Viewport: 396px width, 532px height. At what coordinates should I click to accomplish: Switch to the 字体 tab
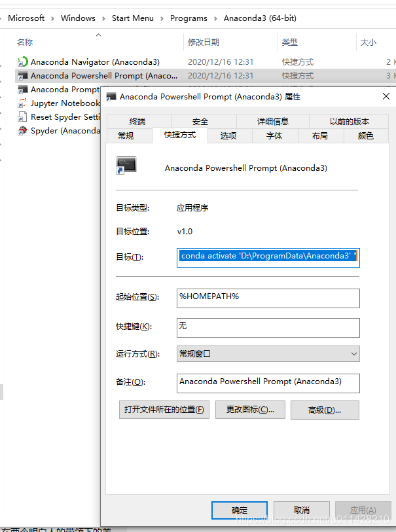click(275, 135)
